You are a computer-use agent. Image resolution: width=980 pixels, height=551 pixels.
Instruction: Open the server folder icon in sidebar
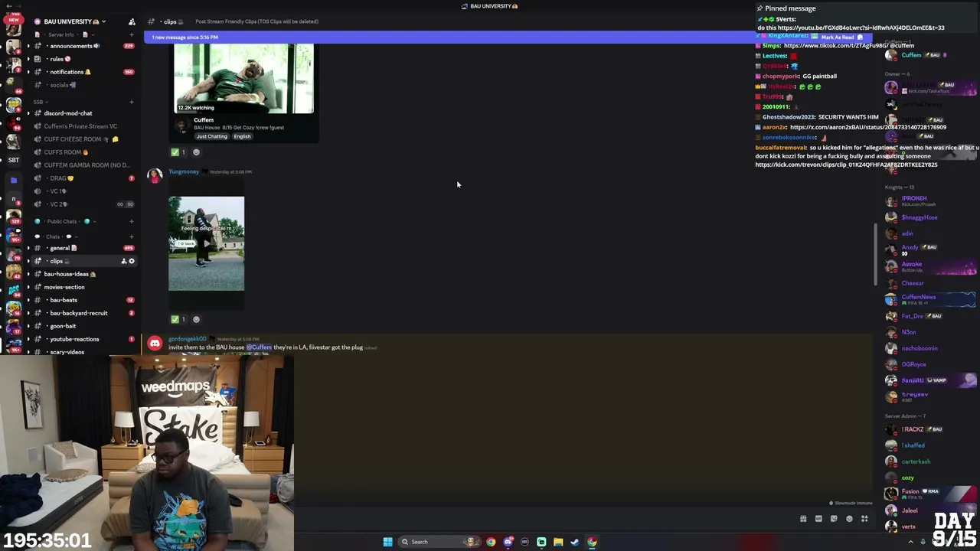click(13, 181)
